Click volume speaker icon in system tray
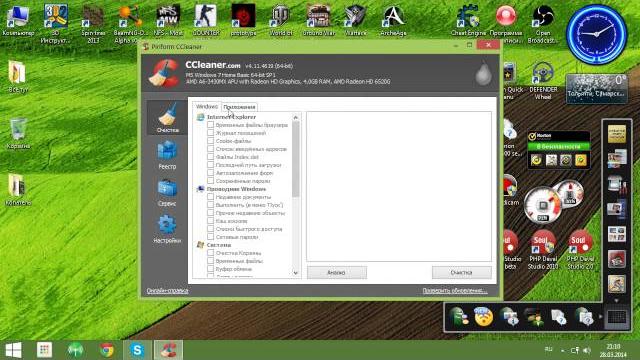 pos(587,350)
